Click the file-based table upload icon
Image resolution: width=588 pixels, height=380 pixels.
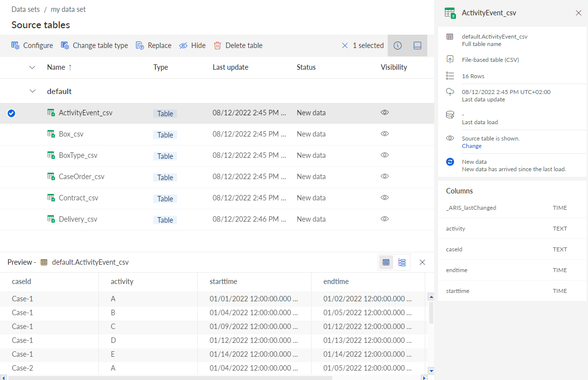(450, 59)
